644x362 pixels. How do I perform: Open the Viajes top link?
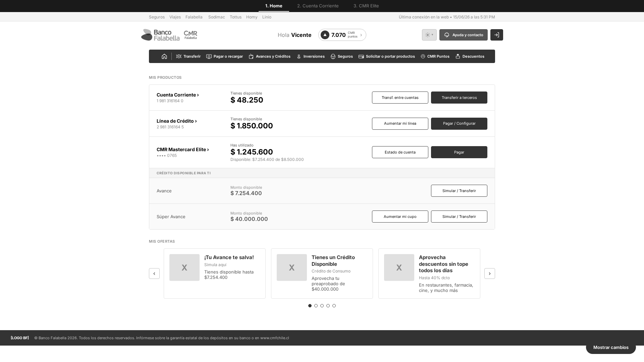pos(175,17)
